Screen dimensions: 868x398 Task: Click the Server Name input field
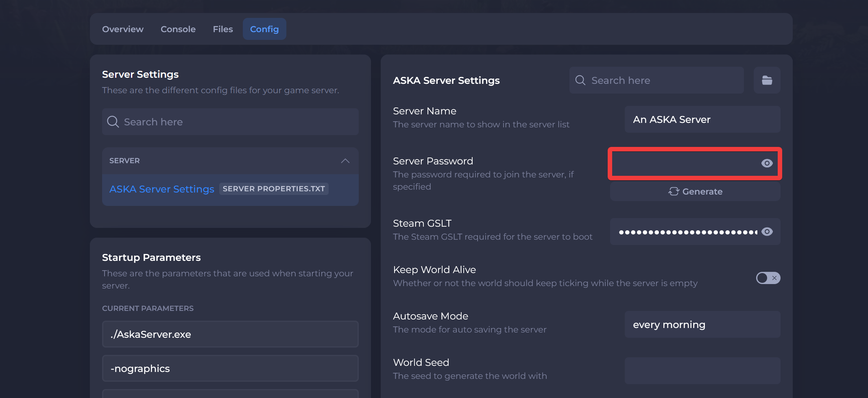pos(702,119)
